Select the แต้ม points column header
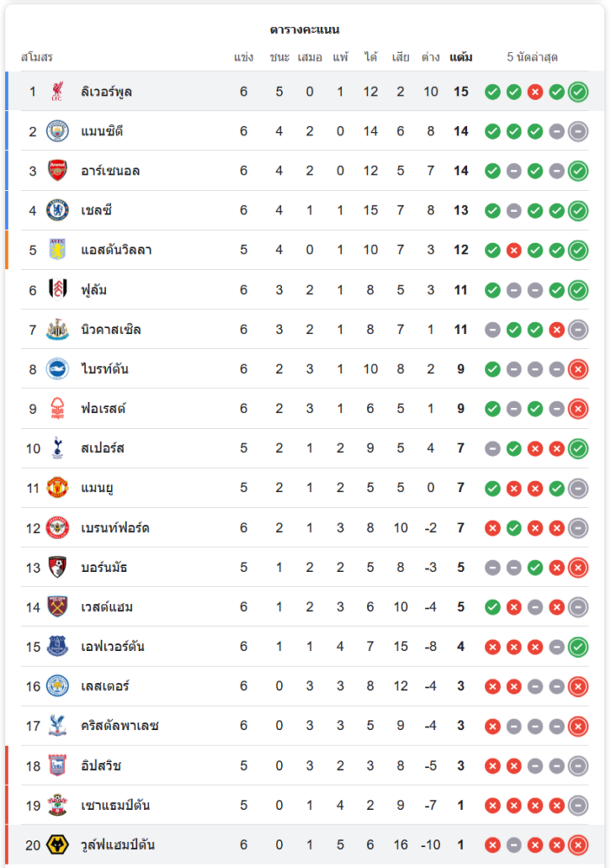 coord(461,57)
